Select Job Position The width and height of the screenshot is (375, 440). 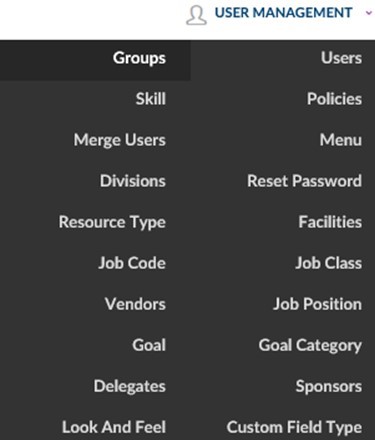coord(317,304)
